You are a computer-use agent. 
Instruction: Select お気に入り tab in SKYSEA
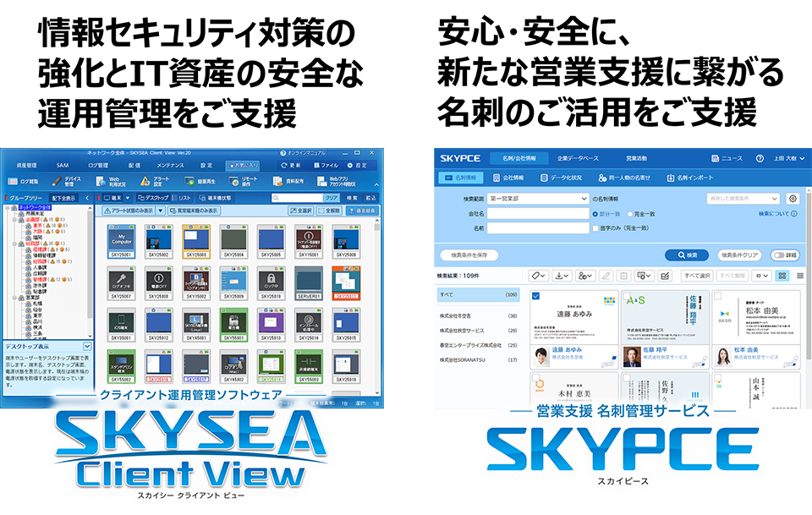click(x=243, y=166)
